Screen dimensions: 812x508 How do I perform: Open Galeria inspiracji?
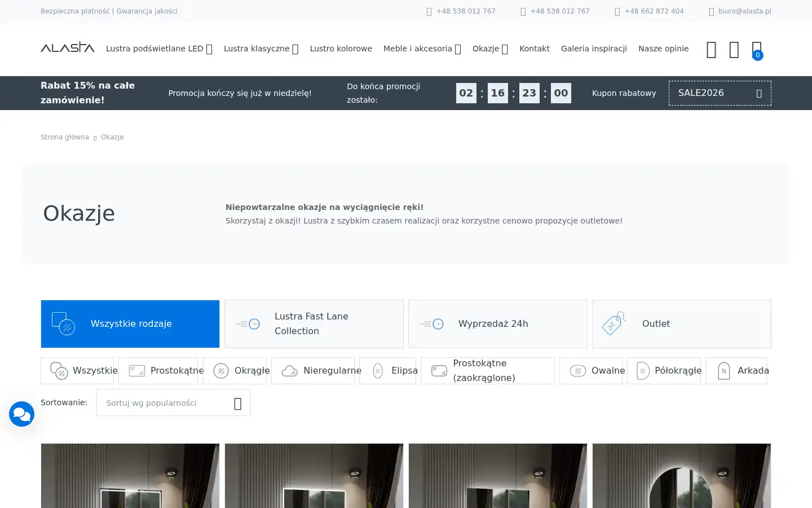(x=594, y=49)
